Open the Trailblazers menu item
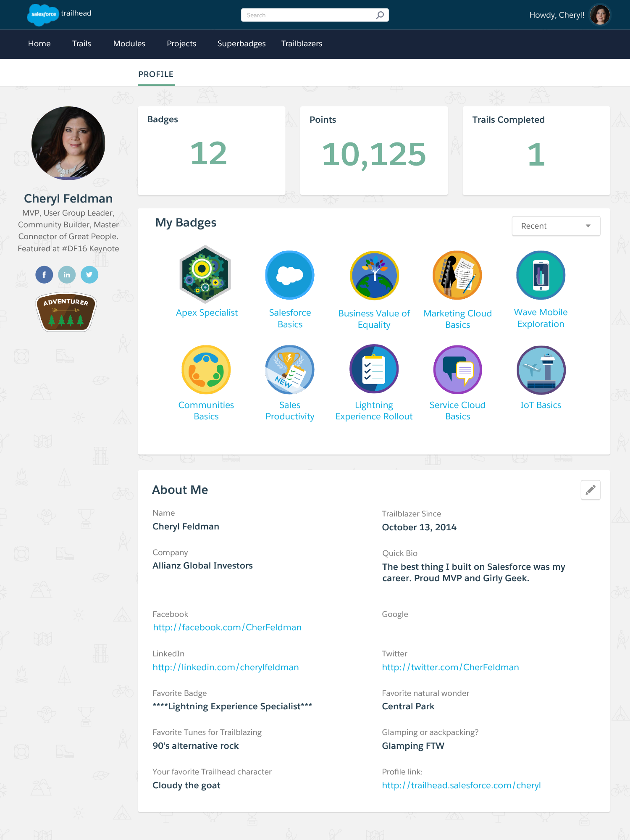The width and height of the screenshot is (630, 840). [x=302, y=44]
